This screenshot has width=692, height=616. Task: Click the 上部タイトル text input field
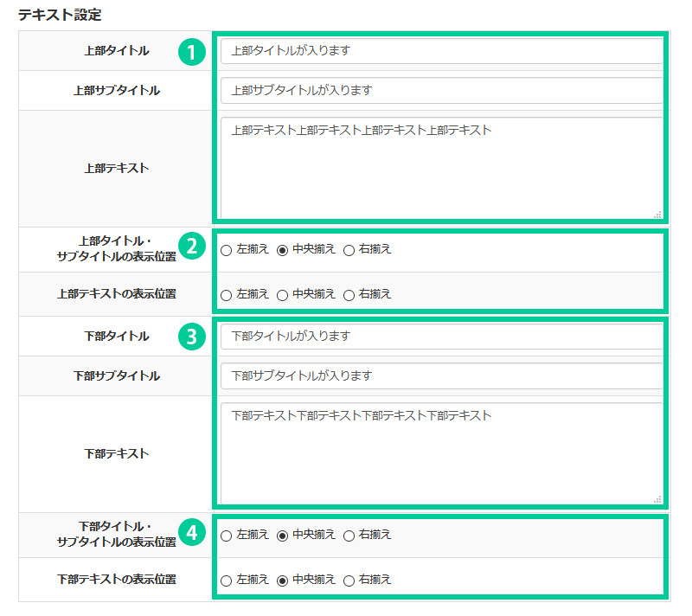[x=441, y=51]
